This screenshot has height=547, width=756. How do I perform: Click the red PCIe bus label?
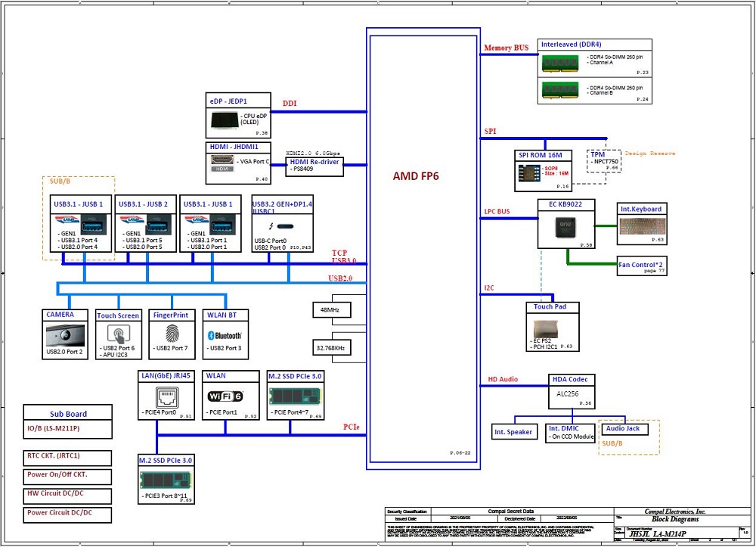point(352,427)
